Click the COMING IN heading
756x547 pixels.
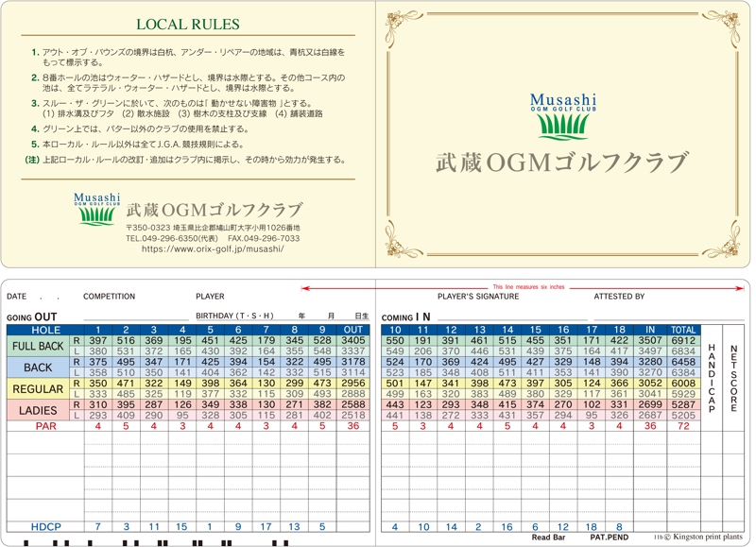click(x=406, y=317)
